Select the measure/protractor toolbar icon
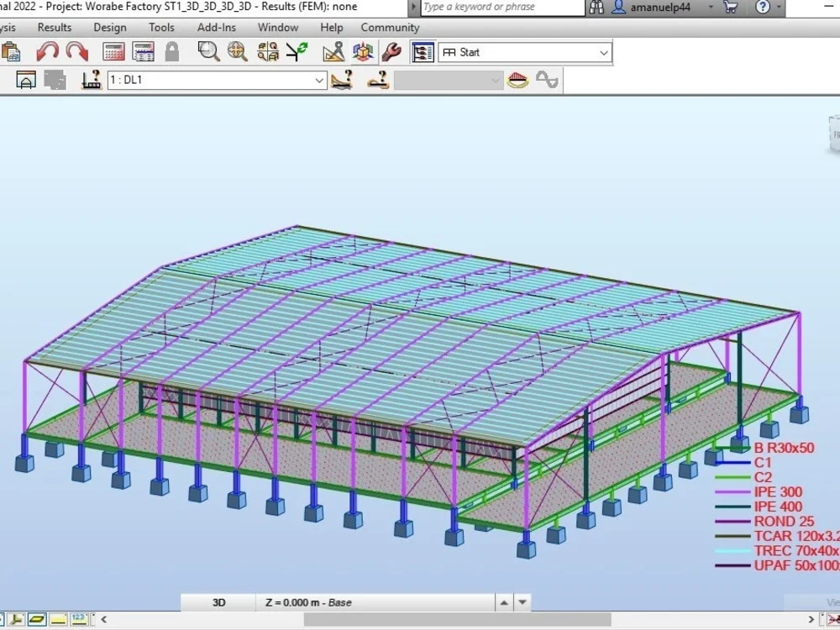Viewport: 840px width, 630px height. point(333,51)
